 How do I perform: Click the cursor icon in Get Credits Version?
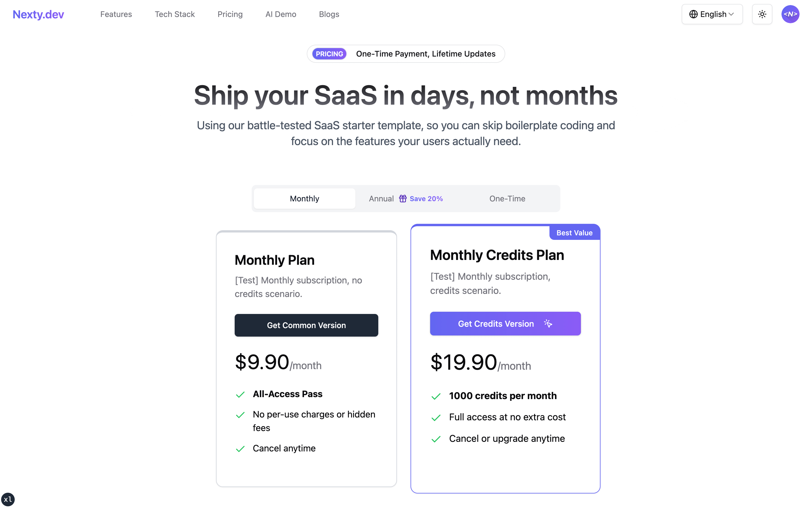click(547, 324)
